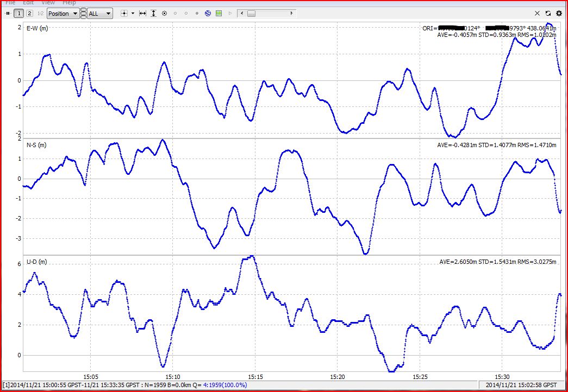
Task: Toggle the 1-2 solution difference button
Action: tap(40, 13)
